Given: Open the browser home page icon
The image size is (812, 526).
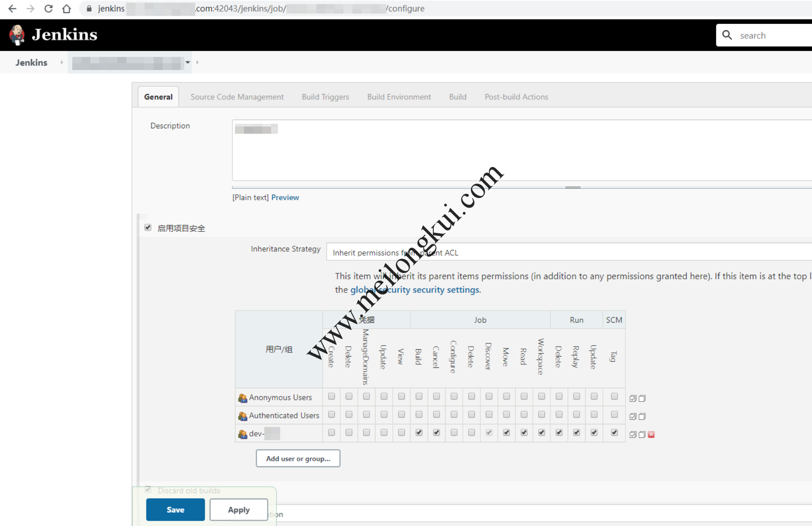Looking at the screenshot, I should pos(66,9).
